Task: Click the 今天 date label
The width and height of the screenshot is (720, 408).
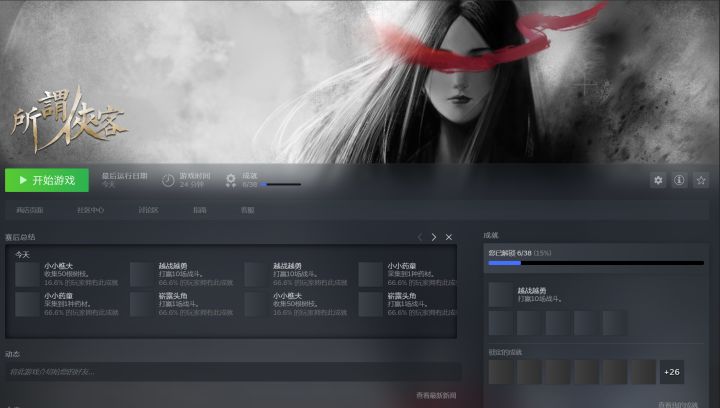Action: click(22, 254)
